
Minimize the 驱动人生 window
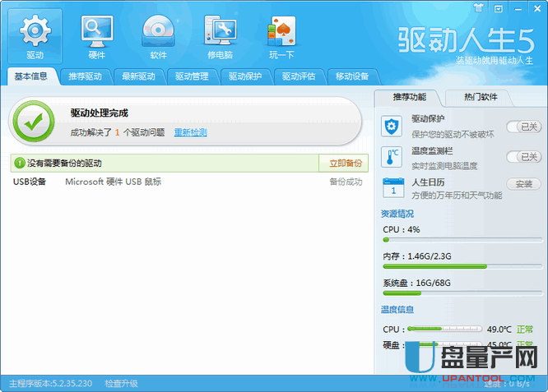pyautogui.click(x=518, y=9)
